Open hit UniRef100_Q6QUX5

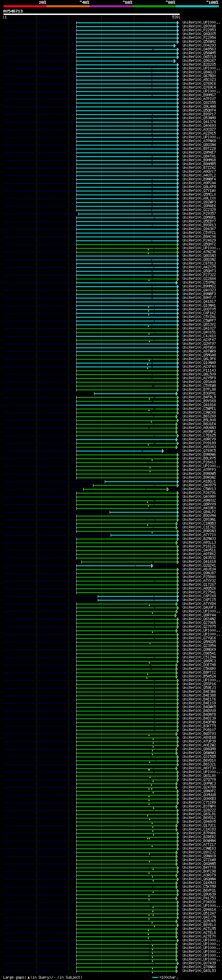coord(199,34)
